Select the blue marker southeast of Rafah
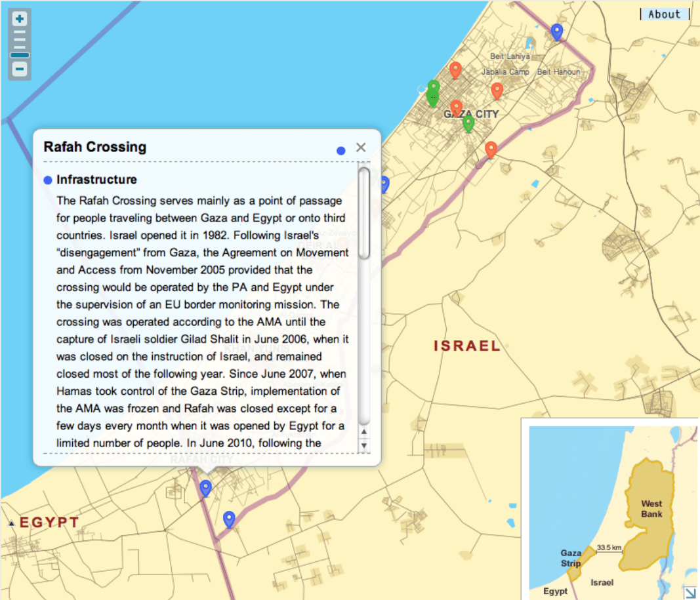700x600 pixels. [x=229, y=520]
